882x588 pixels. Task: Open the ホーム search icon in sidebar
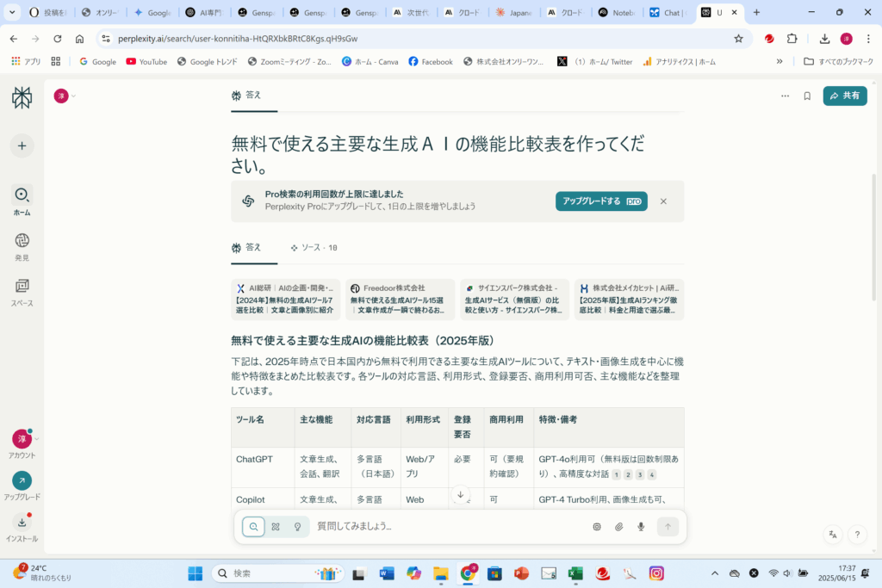point(22,195)
